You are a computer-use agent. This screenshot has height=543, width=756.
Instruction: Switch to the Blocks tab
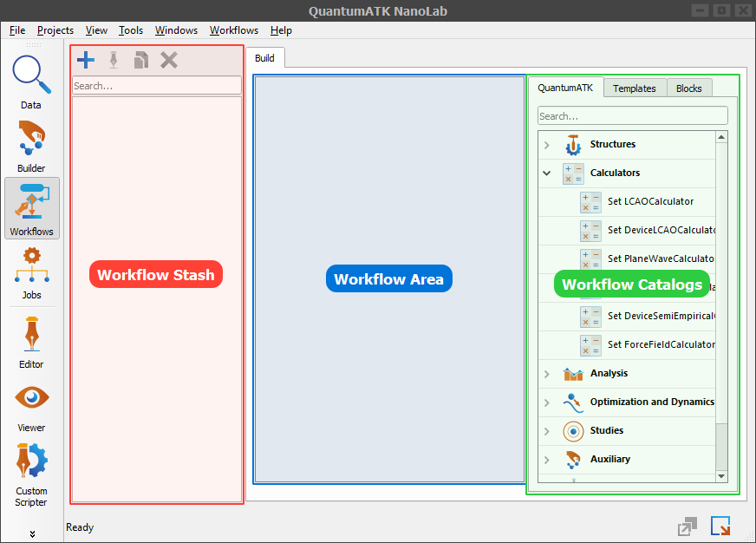[x=689, y=88]
